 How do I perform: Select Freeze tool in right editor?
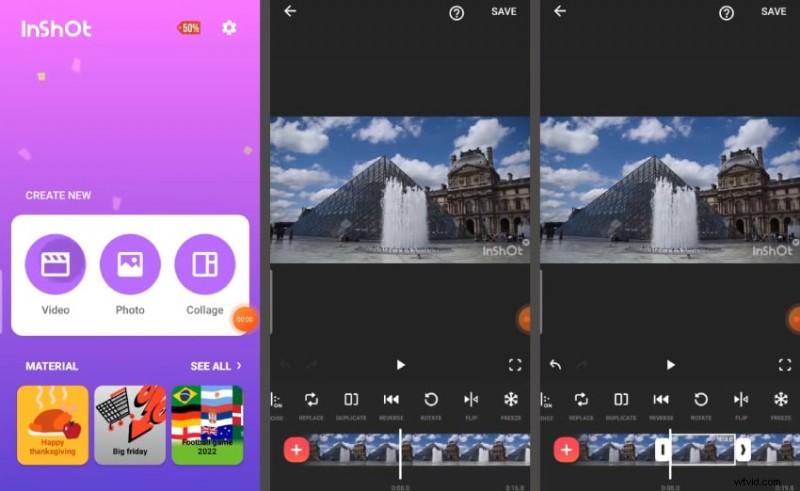click(x=781, y=405)
